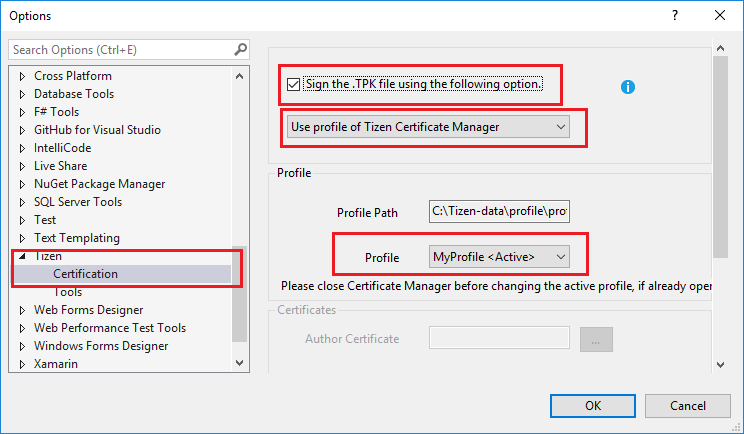
Task: Open the Tizen Certificate Manager profile dropdown
Action: pyautogui.click(x=429, y=127)
